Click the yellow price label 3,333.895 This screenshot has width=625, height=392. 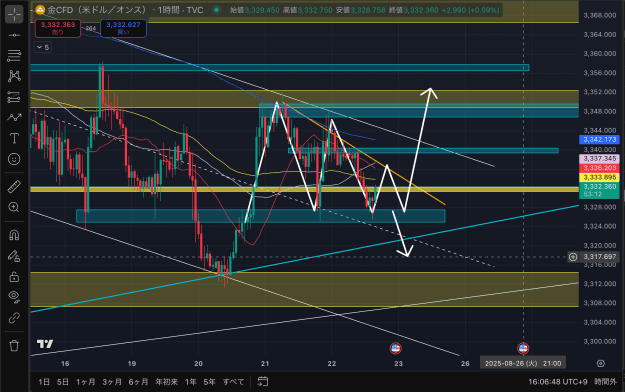click(x=599, y=177)
